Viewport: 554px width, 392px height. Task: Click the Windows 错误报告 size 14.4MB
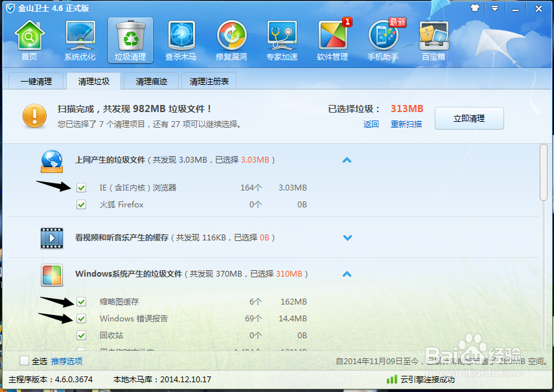coord(292,319)
